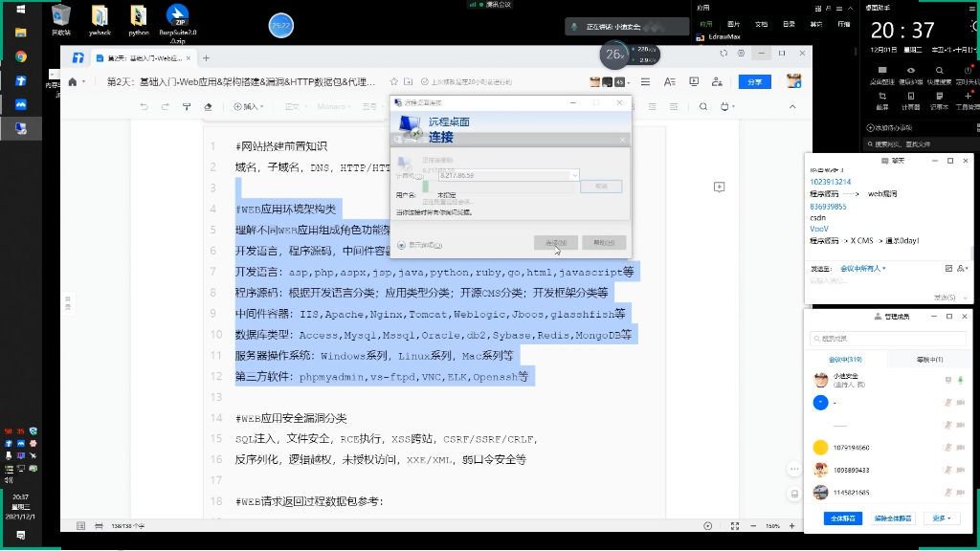Open File Explorer from the taskbar
Viewport: 980px width, 551px height.
click(x=21, y=33)
